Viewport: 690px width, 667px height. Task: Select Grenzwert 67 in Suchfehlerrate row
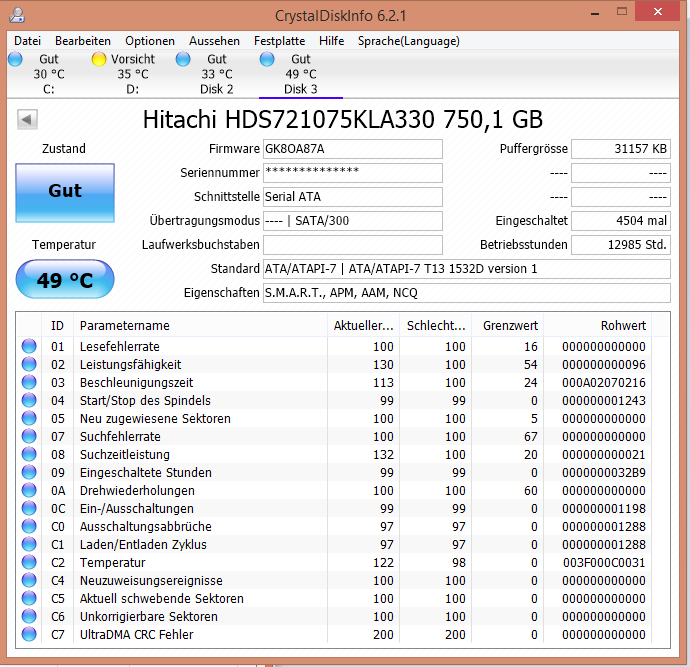[x=531, y=436]
